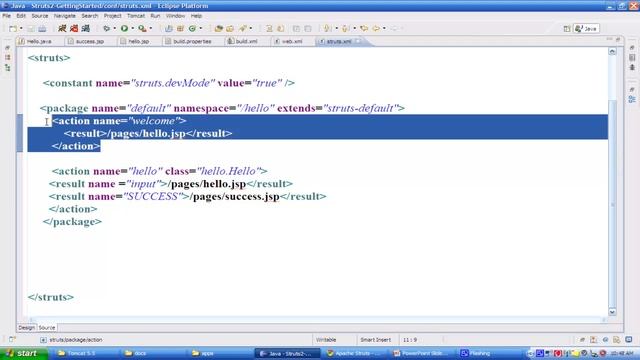Click the New Java Class green icon

[x=192, y=29]
